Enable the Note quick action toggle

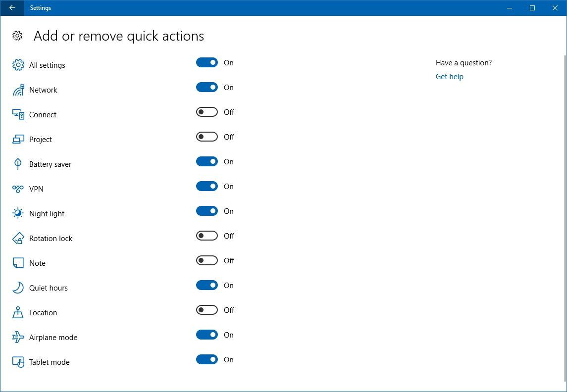point(206,260)
